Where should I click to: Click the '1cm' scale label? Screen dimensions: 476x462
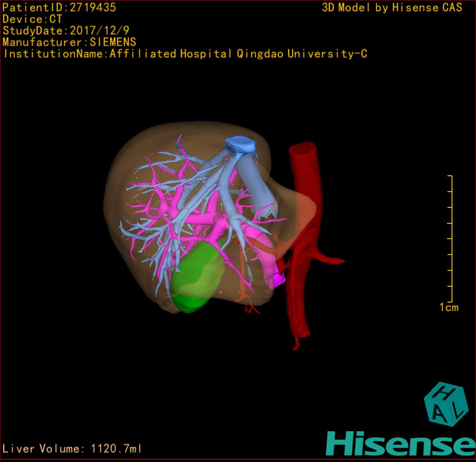click(x=449, y=307)
